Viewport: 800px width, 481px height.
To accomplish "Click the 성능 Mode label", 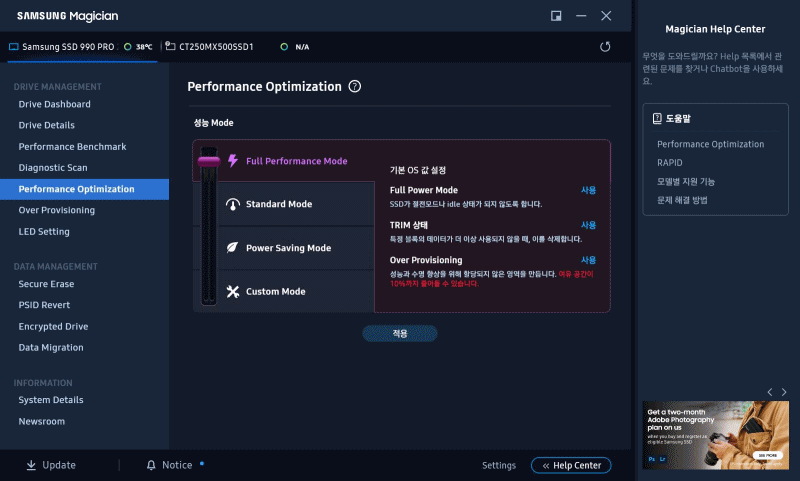I will (x=214, y=123).
